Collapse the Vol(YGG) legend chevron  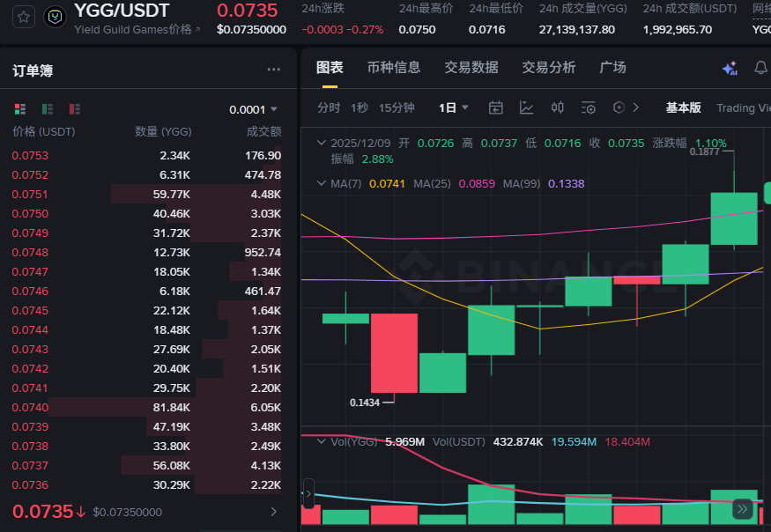pyautogui.click(x=321, y=441)
